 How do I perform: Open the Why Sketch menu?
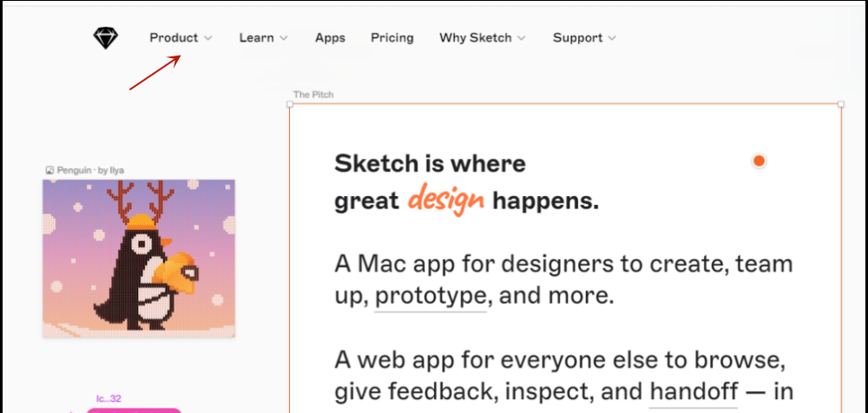[476, 38]
